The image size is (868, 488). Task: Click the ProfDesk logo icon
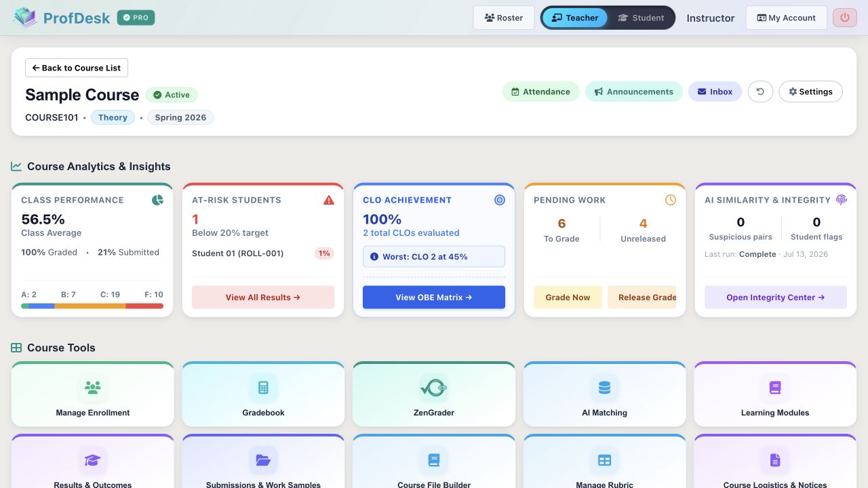(25, 18)
